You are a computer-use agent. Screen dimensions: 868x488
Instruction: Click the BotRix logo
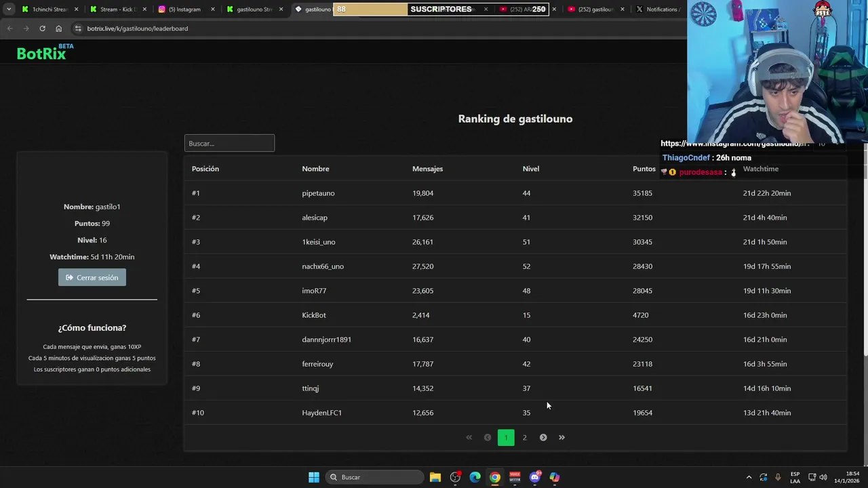[x=45, y=53]
